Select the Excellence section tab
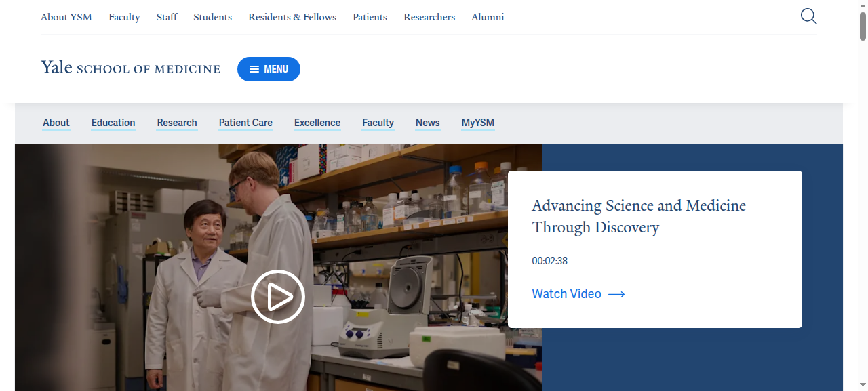868x391 pixels. pos(317,123)
